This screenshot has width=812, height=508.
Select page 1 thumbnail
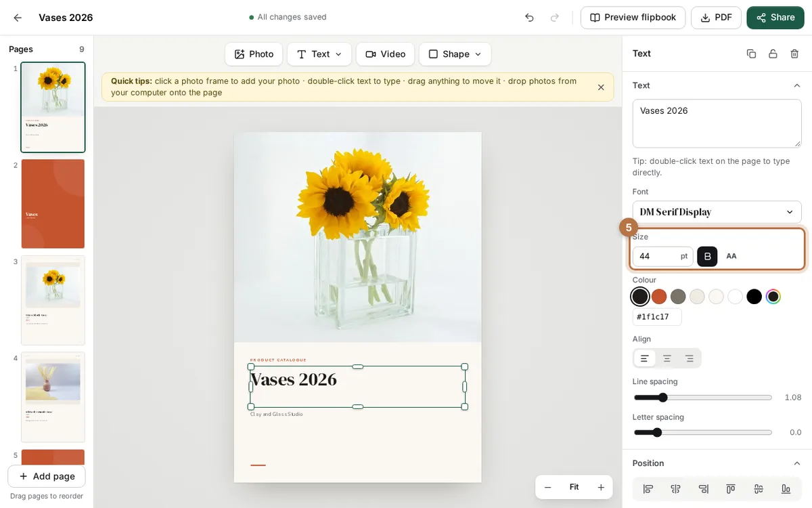[53, 107]
